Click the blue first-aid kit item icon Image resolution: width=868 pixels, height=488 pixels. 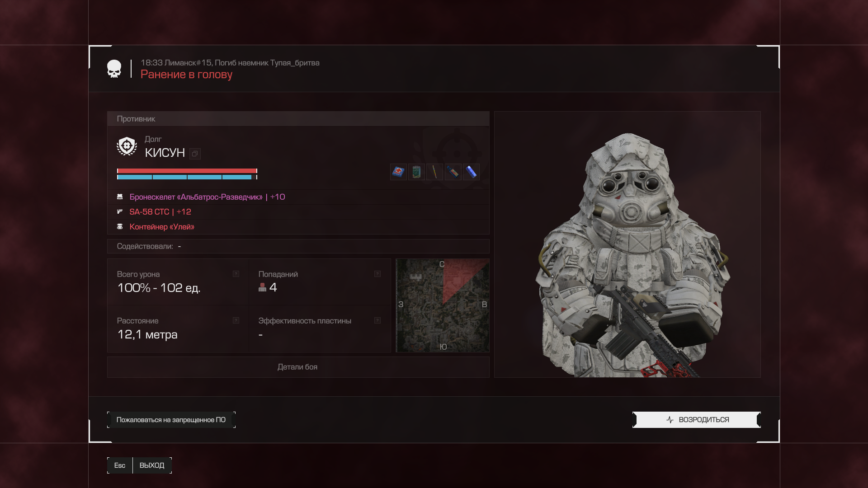(398, 172)
